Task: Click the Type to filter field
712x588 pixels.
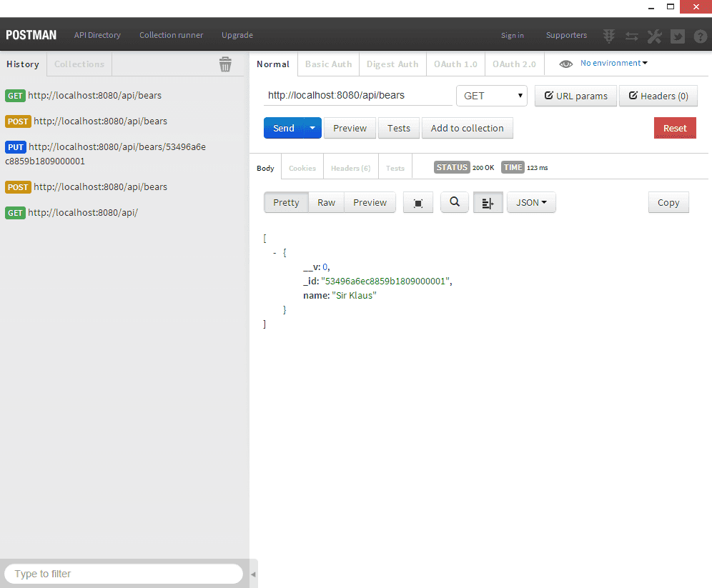Action: point(123,573)
